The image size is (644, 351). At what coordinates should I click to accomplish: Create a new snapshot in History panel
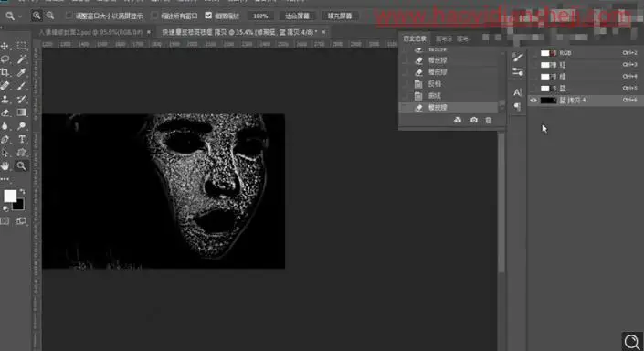(474, 120)
